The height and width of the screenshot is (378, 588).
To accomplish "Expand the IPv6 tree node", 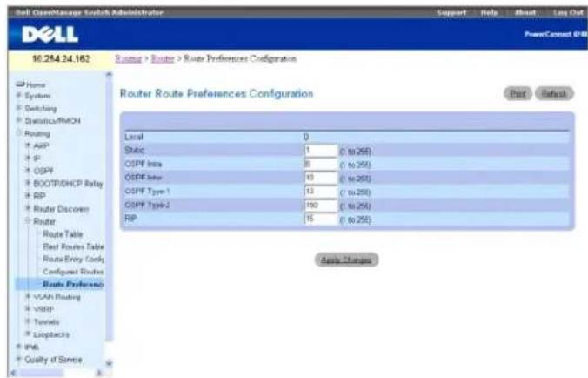I will (x=18, y=347).
